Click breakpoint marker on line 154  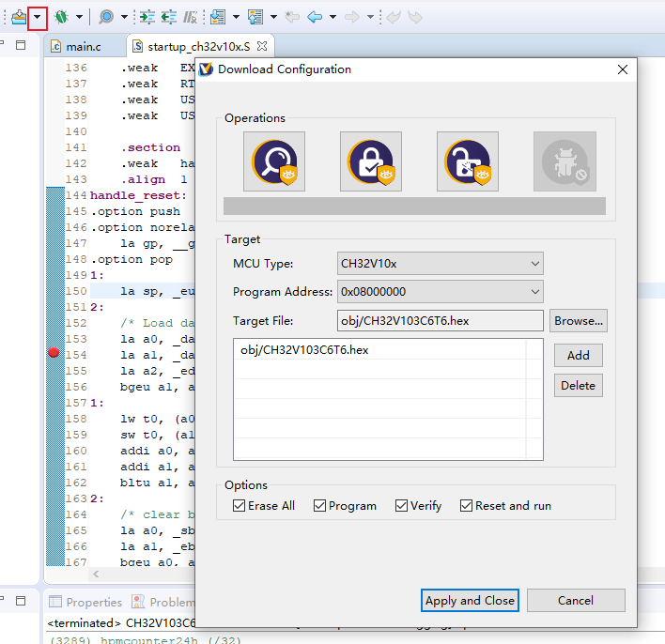[x=54, y=353]
